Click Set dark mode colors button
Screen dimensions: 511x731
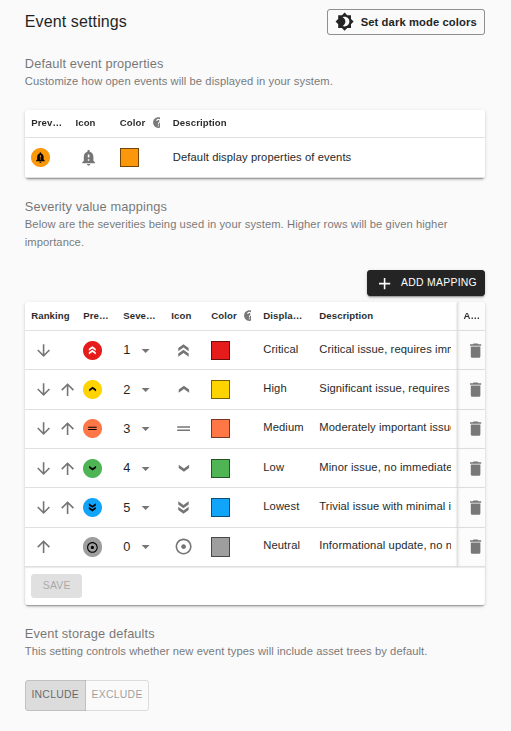pos(406,22)
